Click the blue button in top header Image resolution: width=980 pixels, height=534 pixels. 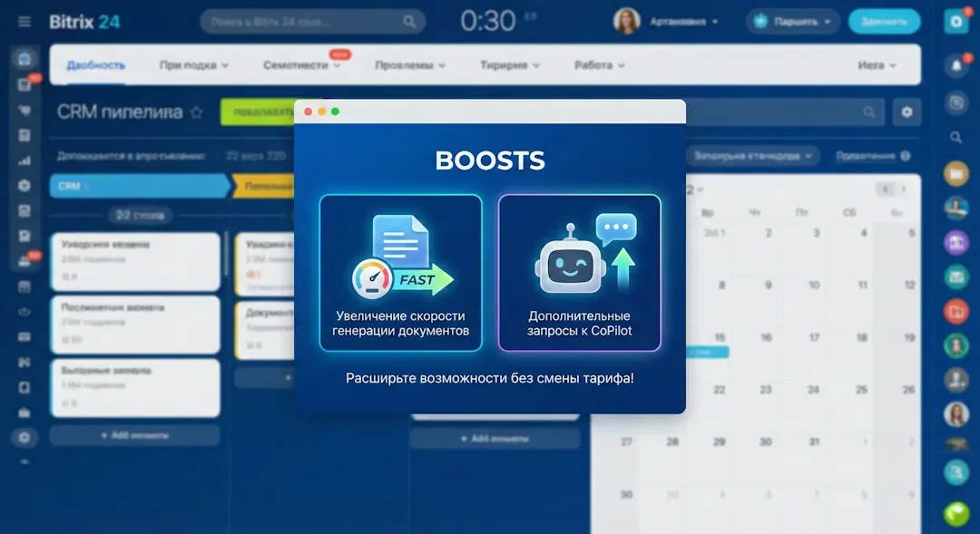click(x=884, y=21)
